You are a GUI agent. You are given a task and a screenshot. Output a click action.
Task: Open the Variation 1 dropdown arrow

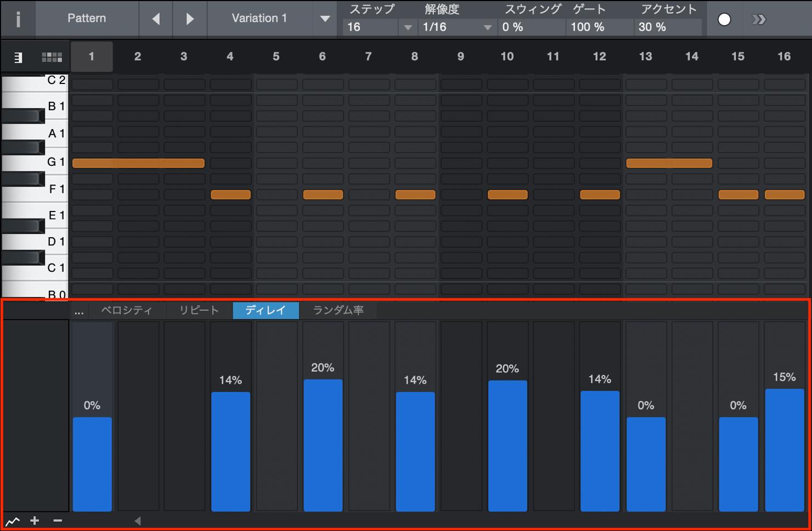325,19
